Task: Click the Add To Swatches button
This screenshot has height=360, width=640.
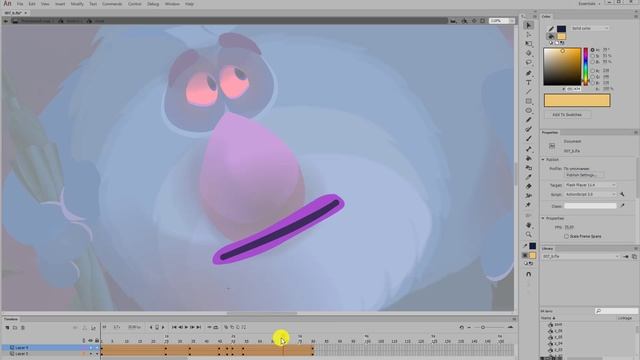Action: click(x=567, y=115)
